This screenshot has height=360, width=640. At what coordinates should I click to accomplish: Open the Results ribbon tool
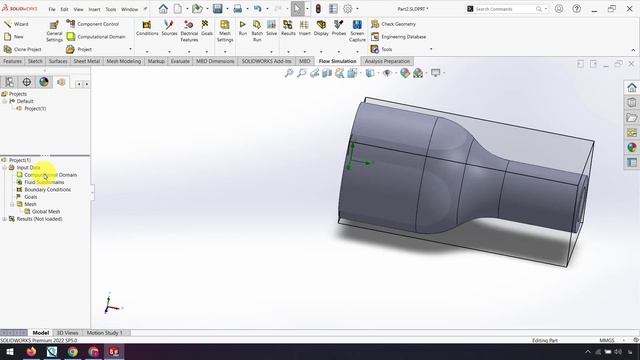point(288,28)
